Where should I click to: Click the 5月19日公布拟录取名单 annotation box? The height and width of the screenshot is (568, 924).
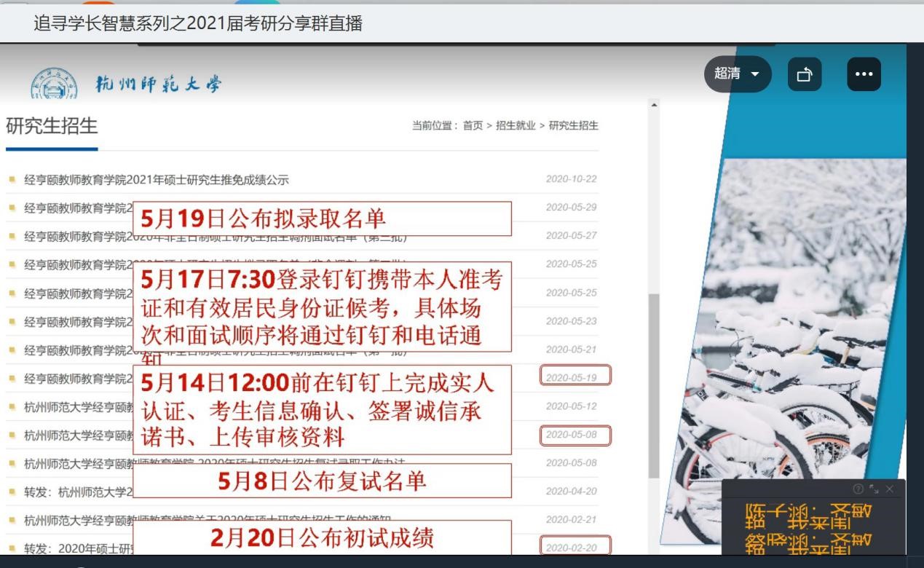coord(322,218)
